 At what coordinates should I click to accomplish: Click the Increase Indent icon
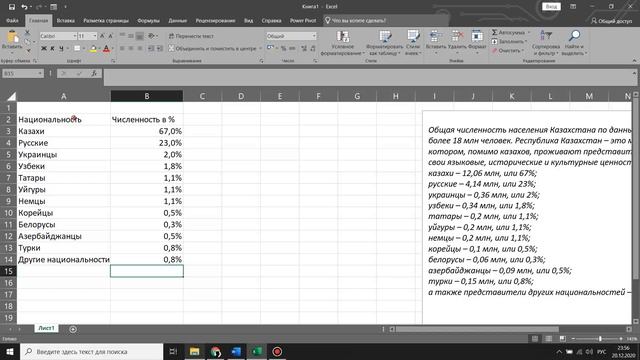click(x=160, y=49)
